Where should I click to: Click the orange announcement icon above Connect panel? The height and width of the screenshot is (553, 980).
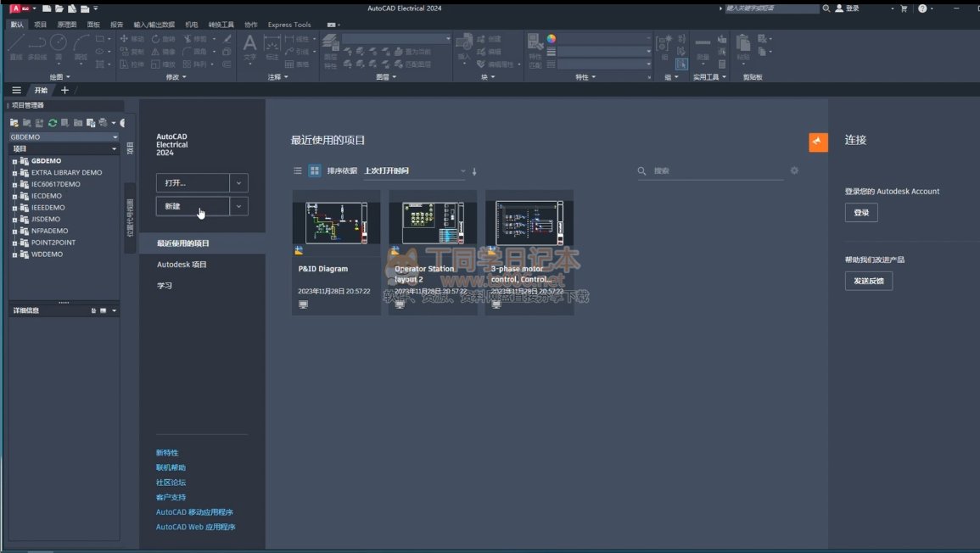[818, 142]
